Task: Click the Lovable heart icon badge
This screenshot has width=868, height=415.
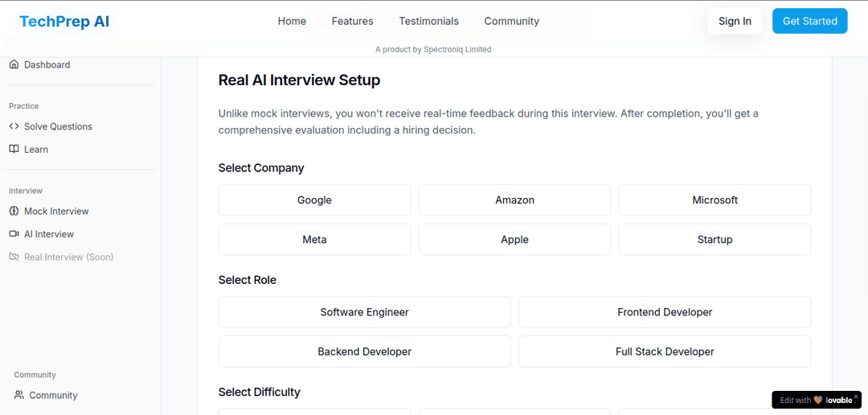Action: tap(818, 400)
